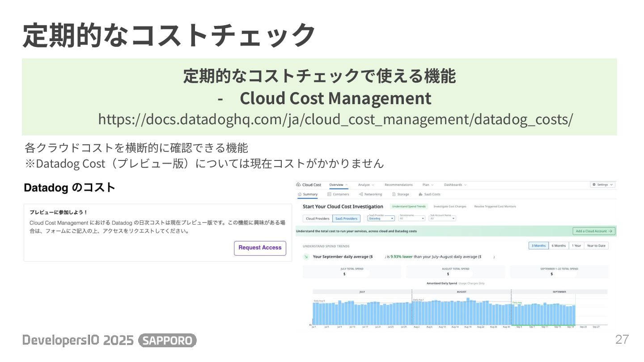This screenshot has height=362, width=644.
Task: Click the Usage Charges Only label
Action: [472, 283]
